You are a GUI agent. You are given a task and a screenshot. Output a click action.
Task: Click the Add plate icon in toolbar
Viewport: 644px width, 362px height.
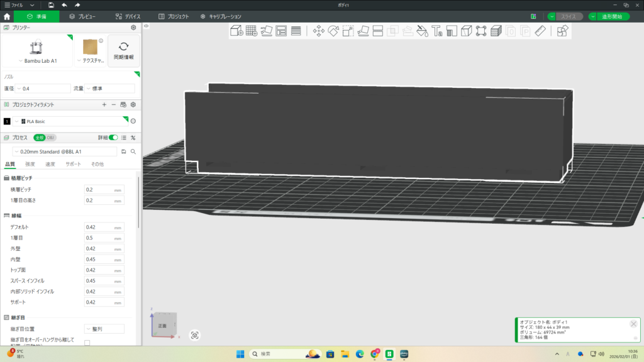coord(251,31)
